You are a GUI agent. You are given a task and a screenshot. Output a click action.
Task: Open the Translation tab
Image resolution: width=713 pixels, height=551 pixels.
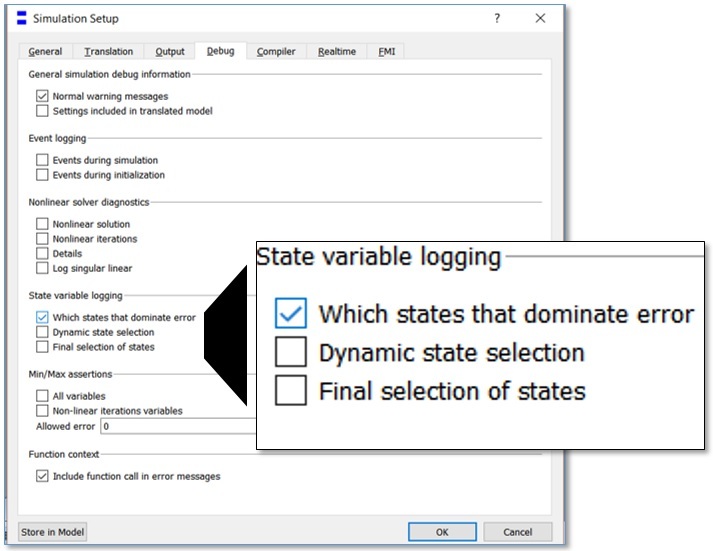coord(109,51)
